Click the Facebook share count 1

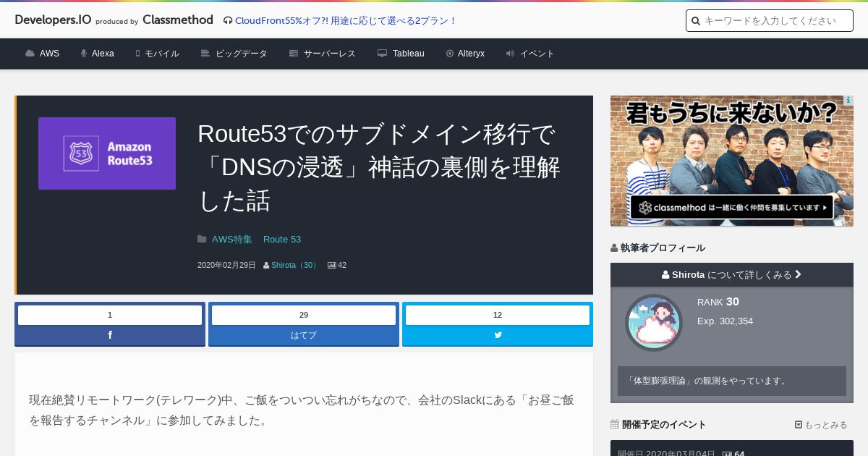(110, 315)
